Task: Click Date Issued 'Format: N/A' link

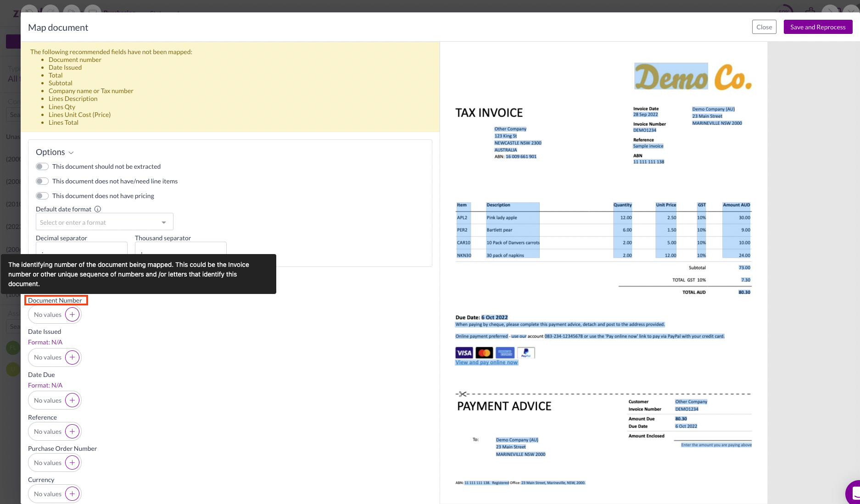Action: (x=45, y=342)
